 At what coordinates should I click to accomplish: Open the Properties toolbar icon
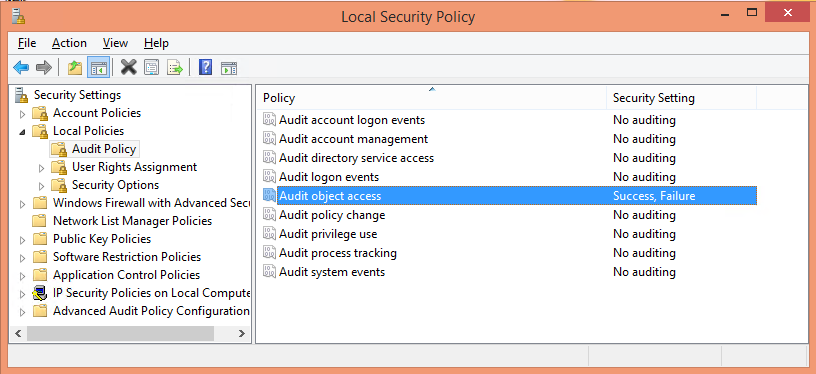(x=151, y=67)
